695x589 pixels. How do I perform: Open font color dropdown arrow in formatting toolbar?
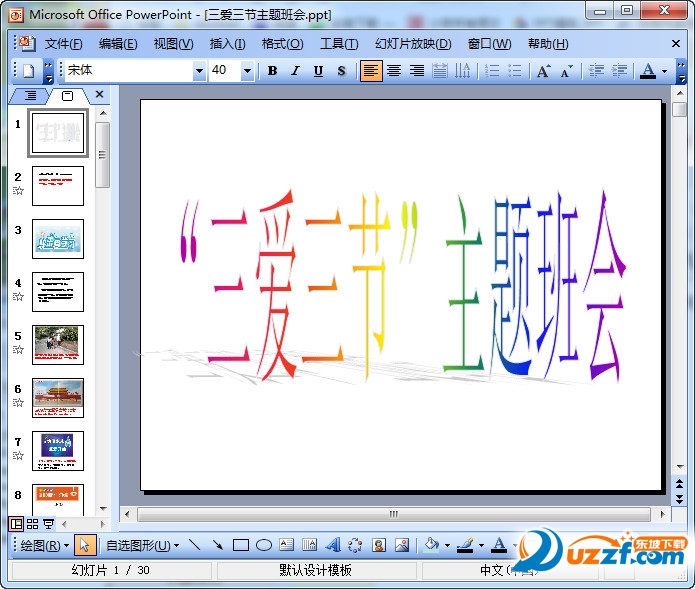664,71
